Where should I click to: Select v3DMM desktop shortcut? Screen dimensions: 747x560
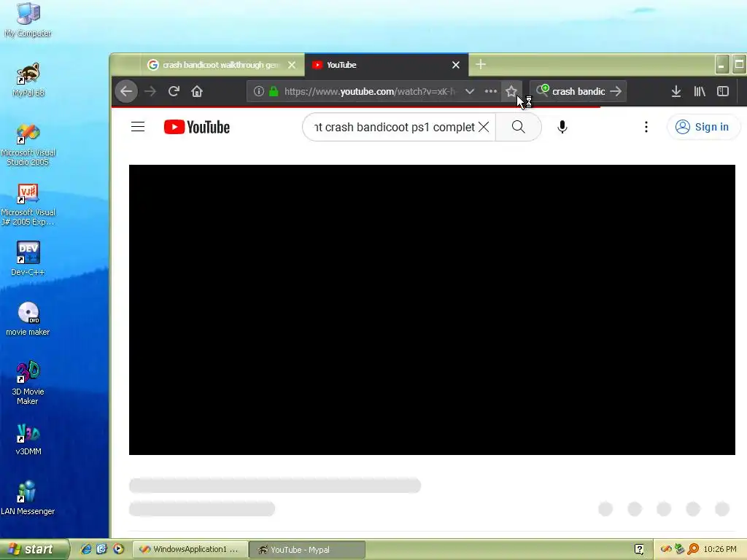pos(28,438)
